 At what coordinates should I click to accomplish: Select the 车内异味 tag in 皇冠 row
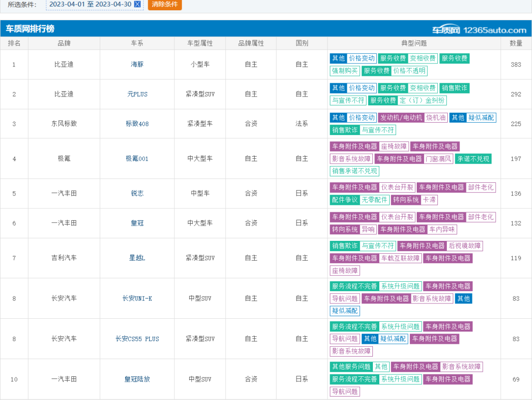442,230
